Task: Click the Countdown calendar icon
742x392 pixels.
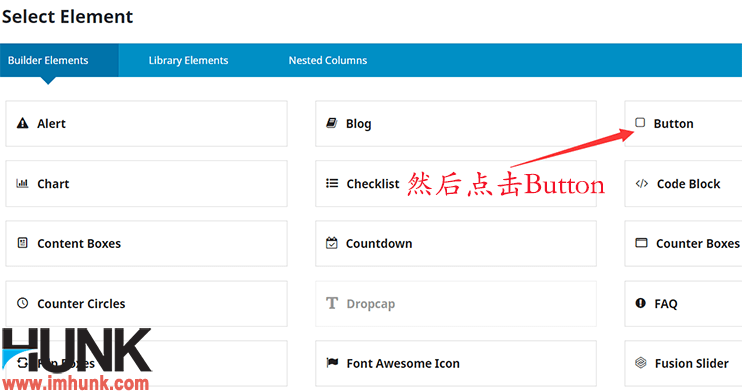Action: (x=332, y=243)
